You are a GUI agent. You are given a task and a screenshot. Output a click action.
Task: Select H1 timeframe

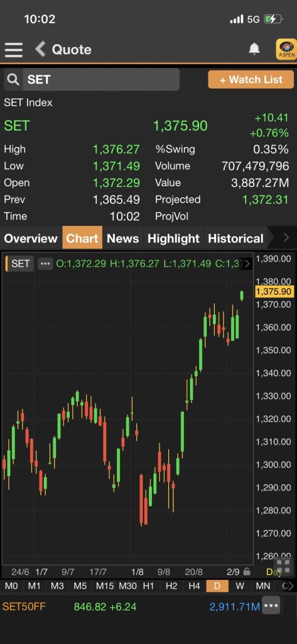[x=148, y=586]
